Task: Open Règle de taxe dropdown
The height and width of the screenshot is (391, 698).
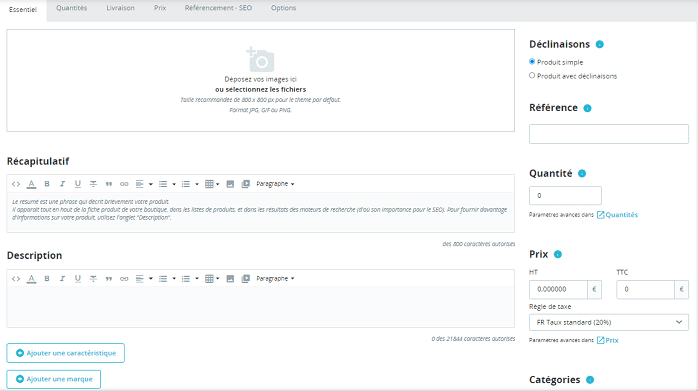Action: click(x=609, y=322)
